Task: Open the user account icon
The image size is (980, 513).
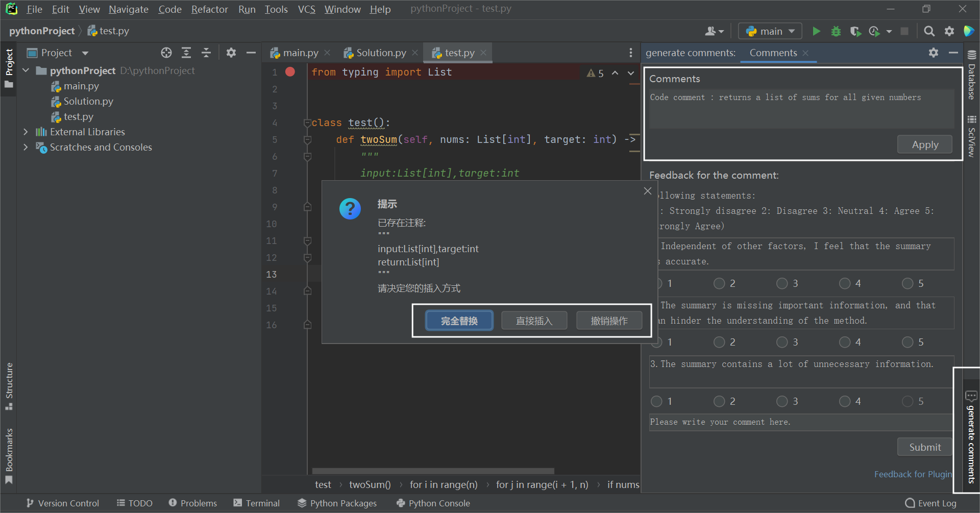Action: click(x=710, y=31)
